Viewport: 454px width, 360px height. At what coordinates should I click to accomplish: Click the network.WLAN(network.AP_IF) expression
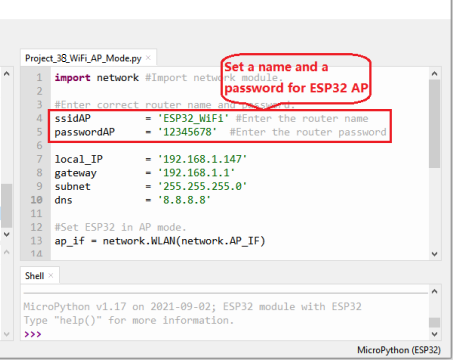pos(184,241)
